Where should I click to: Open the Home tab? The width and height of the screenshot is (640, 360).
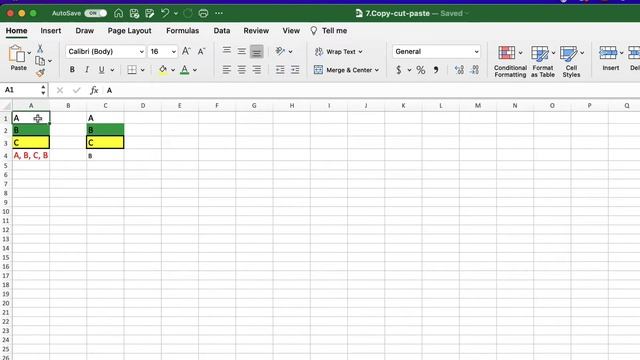pyautogui.click(x=16, y=31)
